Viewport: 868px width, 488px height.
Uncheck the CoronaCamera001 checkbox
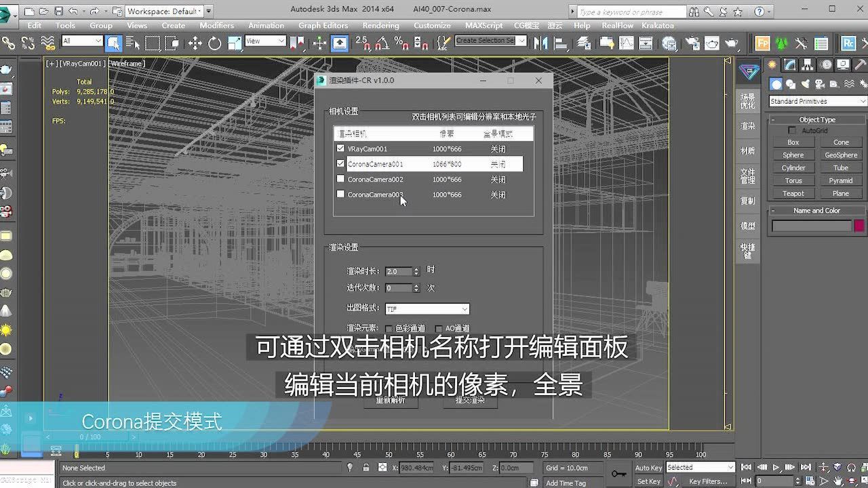(x=340, y=163)
